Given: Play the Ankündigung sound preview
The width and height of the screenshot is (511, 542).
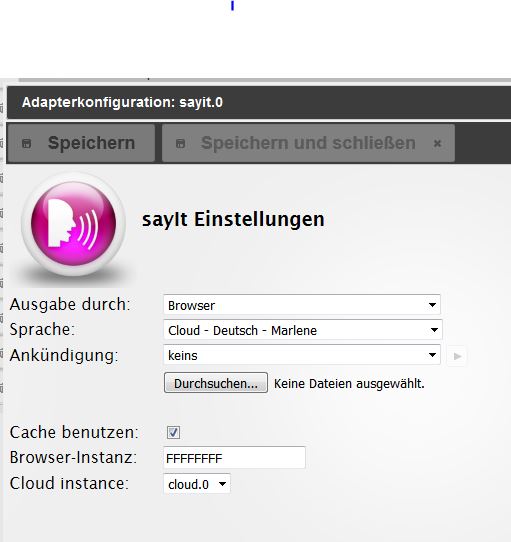Looking at the screenshot, I should pyautogui.click(x=457, y=356).
